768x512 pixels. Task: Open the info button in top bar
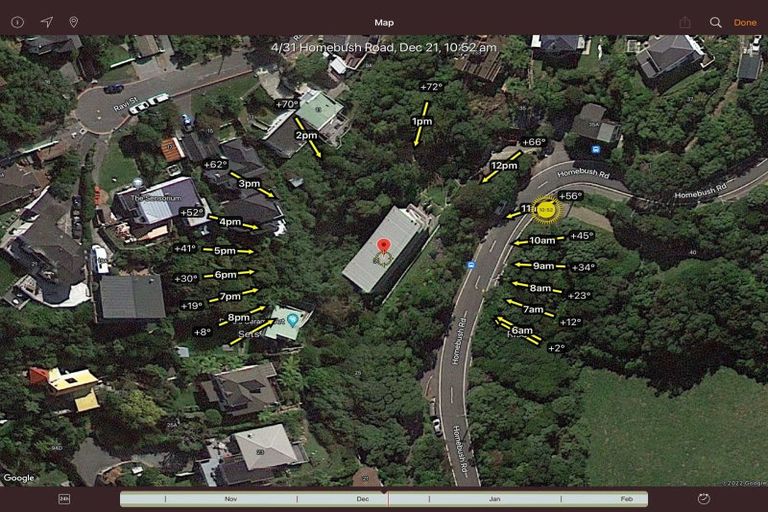17,22
